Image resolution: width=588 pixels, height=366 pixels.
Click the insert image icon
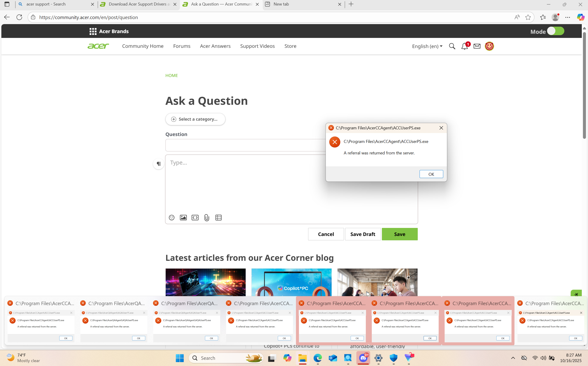(183, 218)
